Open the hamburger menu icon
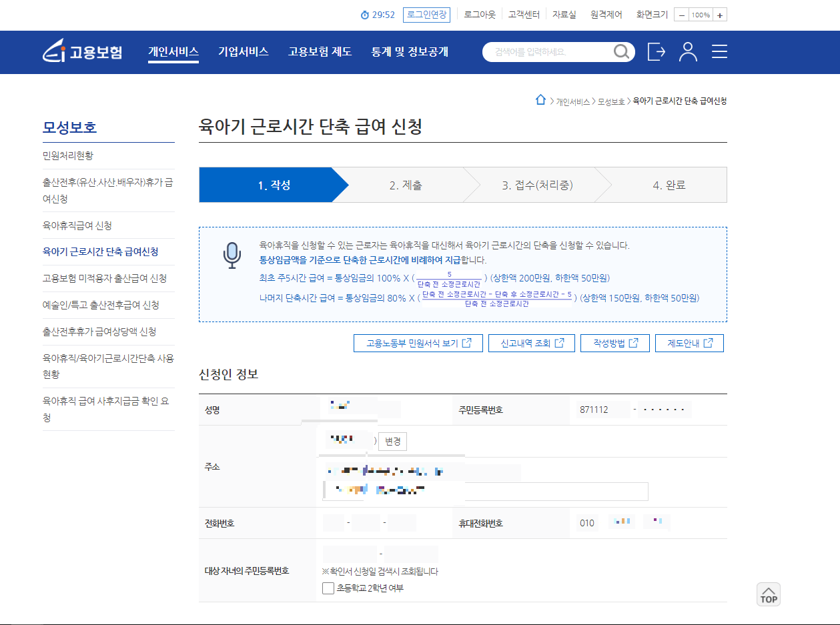Screen dimensions: 840x625 (719, 51)
